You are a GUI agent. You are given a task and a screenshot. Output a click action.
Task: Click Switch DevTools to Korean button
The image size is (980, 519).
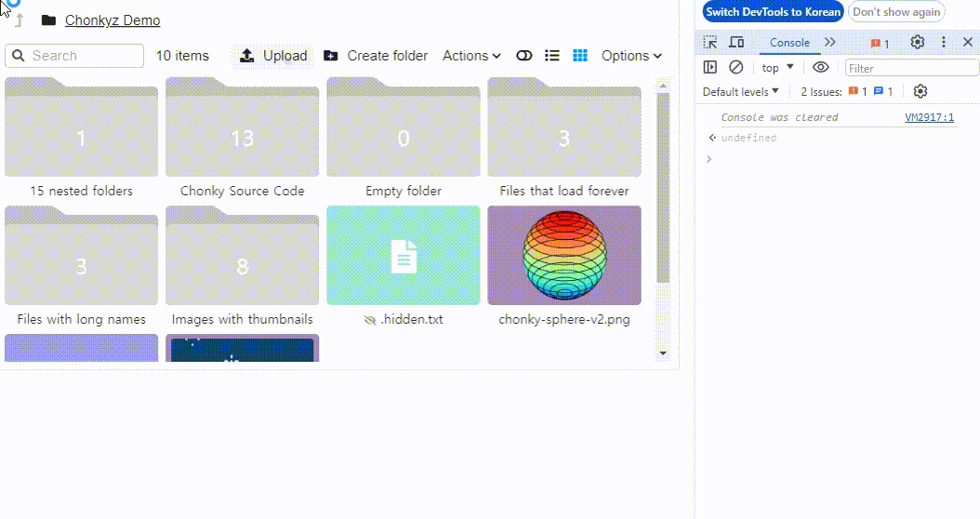point(774,12)
